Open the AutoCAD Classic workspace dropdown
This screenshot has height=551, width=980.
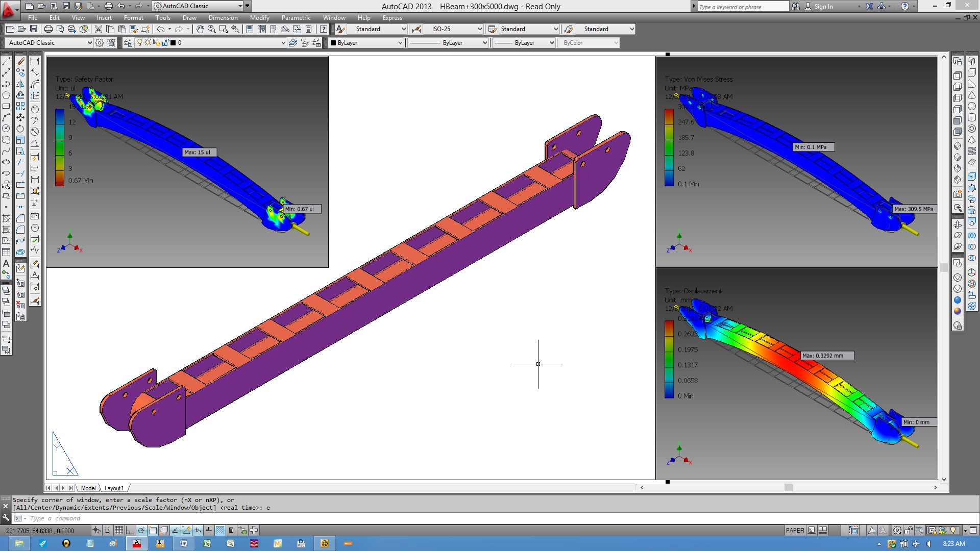pyautogui.click(x=90, y=43)
